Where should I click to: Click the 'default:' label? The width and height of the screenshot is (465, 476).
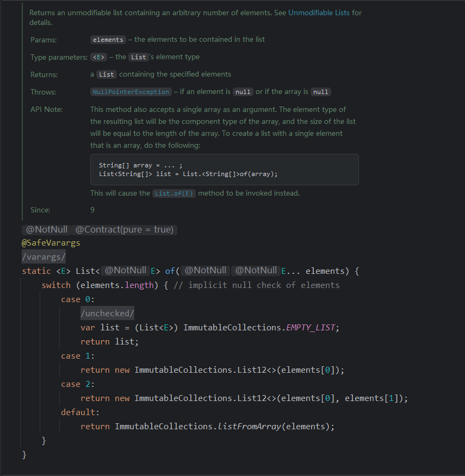[80, 412]
